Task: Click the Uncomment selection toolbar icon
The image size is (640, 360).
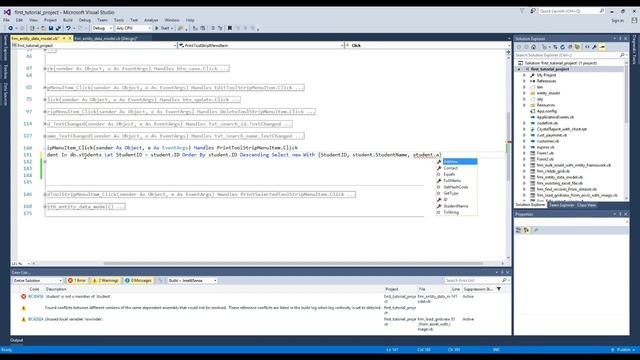Action: 220,28
